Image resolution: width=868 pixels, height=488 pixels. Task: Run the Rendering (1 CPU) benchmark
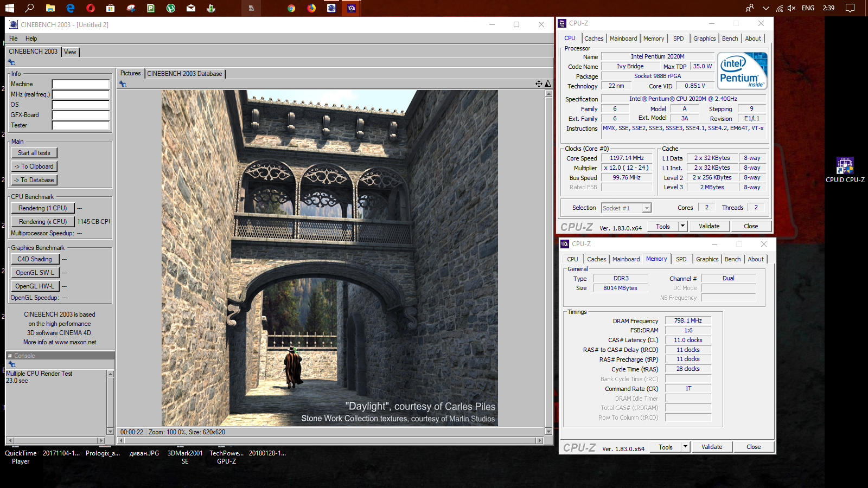[43, 208]
